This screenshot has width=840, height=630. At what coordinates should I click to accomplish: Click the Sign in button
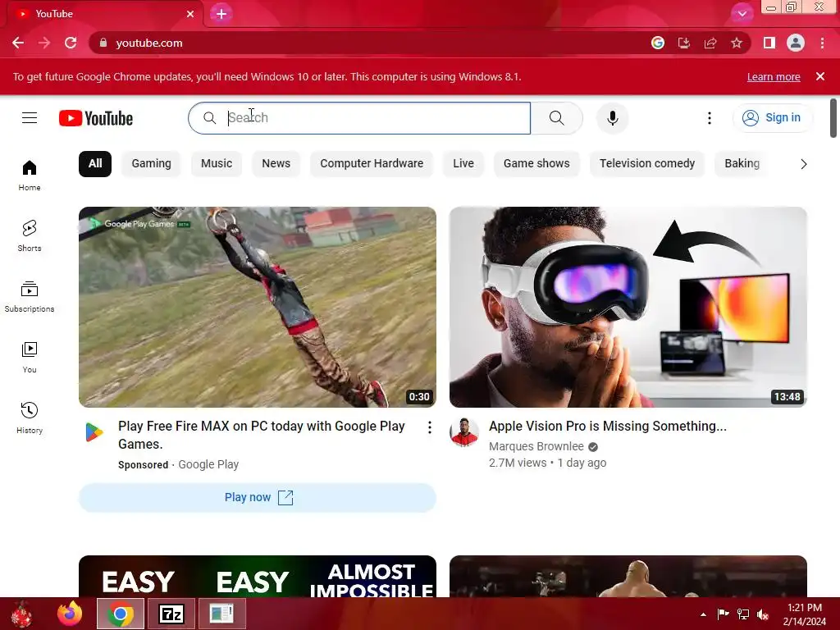click(773, 118)
